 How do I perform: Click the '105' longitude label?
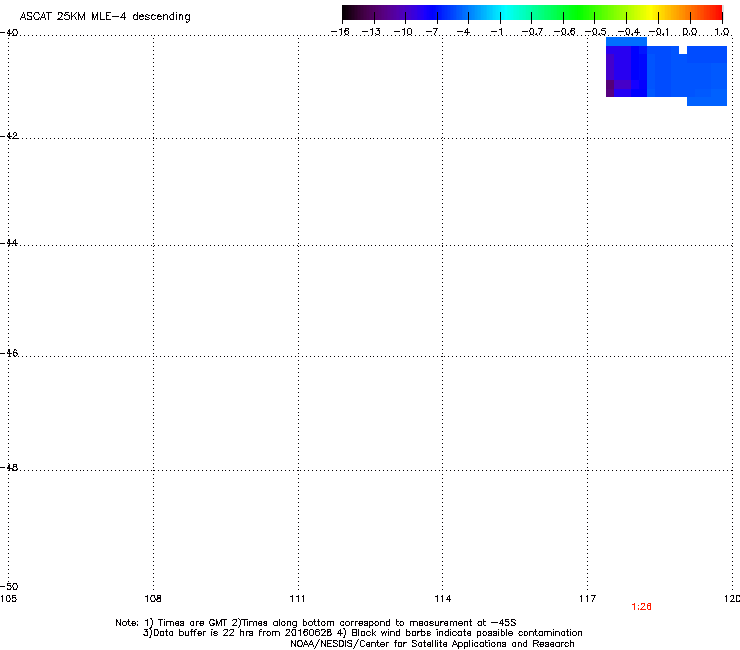pos(8,599)
